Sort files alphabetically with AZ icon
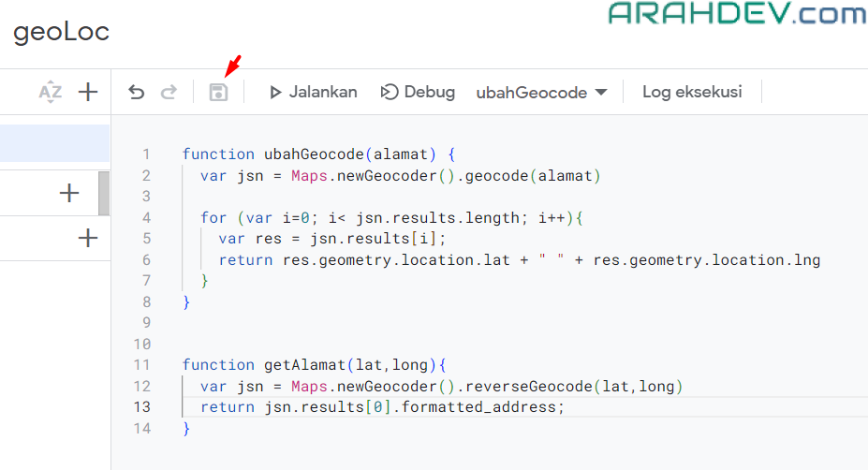Screen dimensions: 868x470 (x=50, y=92)
